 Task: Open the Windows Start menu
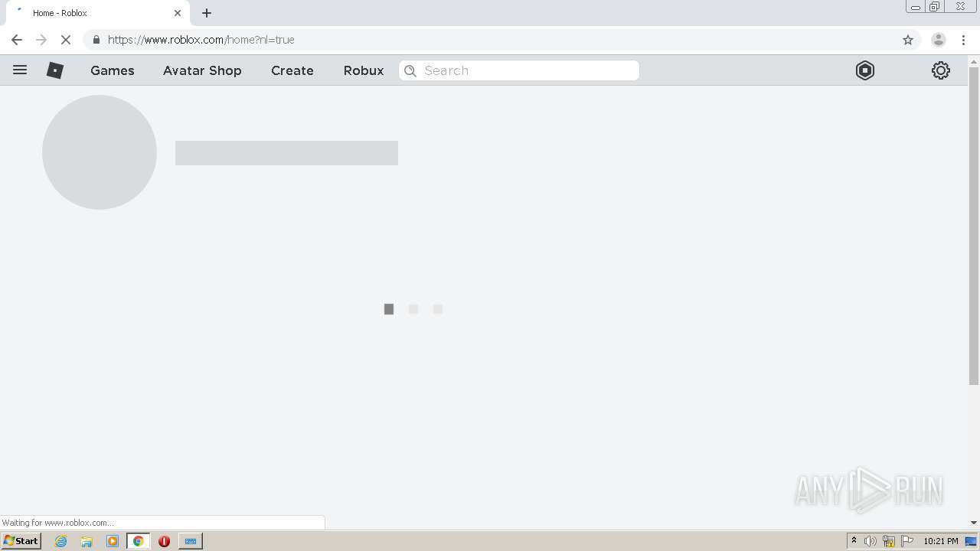[x=21, y=541]
